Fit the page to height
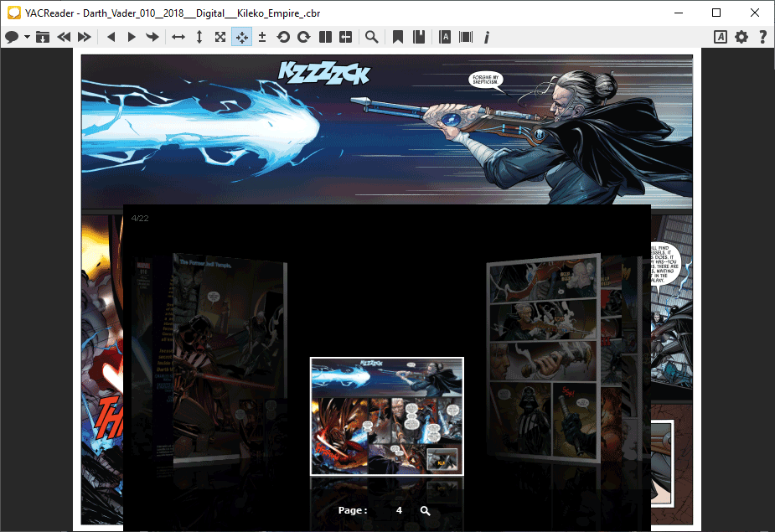The height and width of the screenshot is (532, 775). (199, 37)
